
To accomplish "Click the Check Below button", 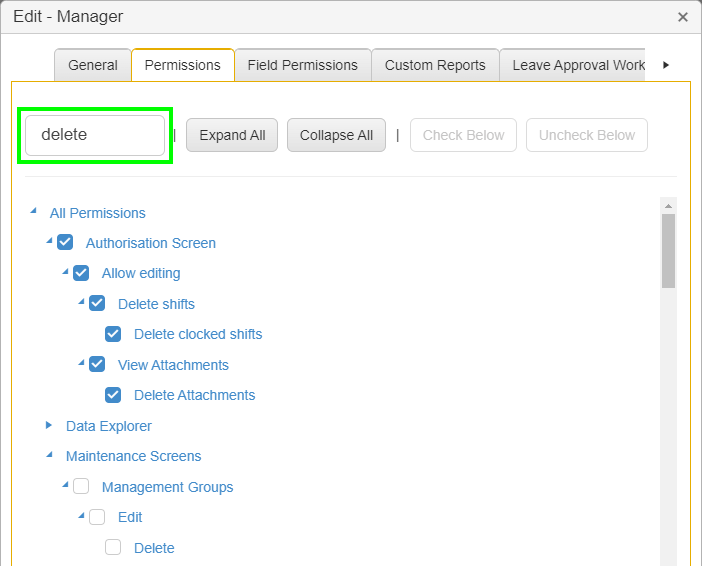I will coord(463,135).
